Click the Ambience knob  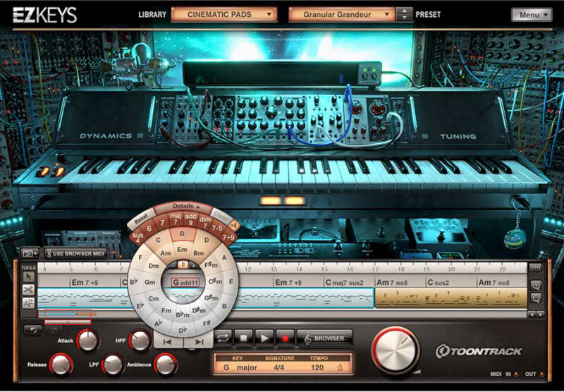coord(165,365)
